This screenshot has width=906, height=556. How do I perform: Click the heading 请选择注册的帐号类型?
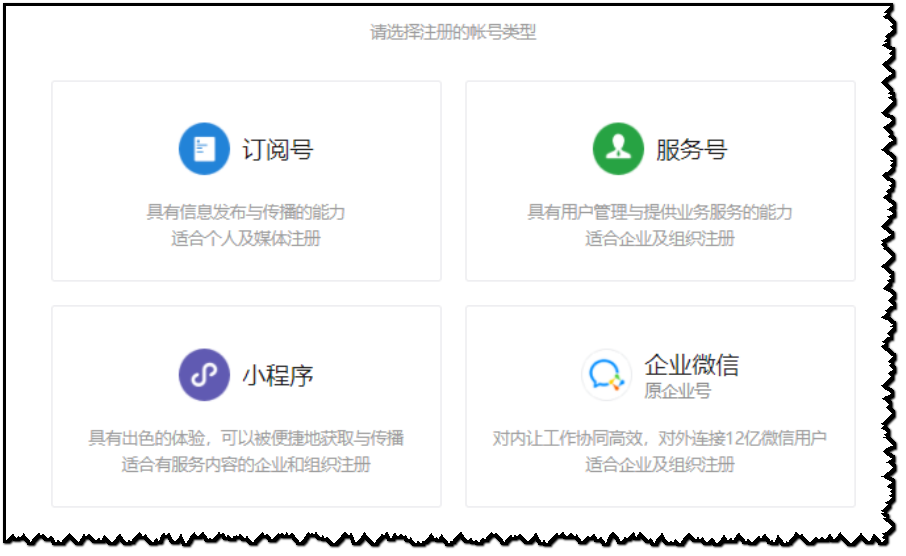453,32
